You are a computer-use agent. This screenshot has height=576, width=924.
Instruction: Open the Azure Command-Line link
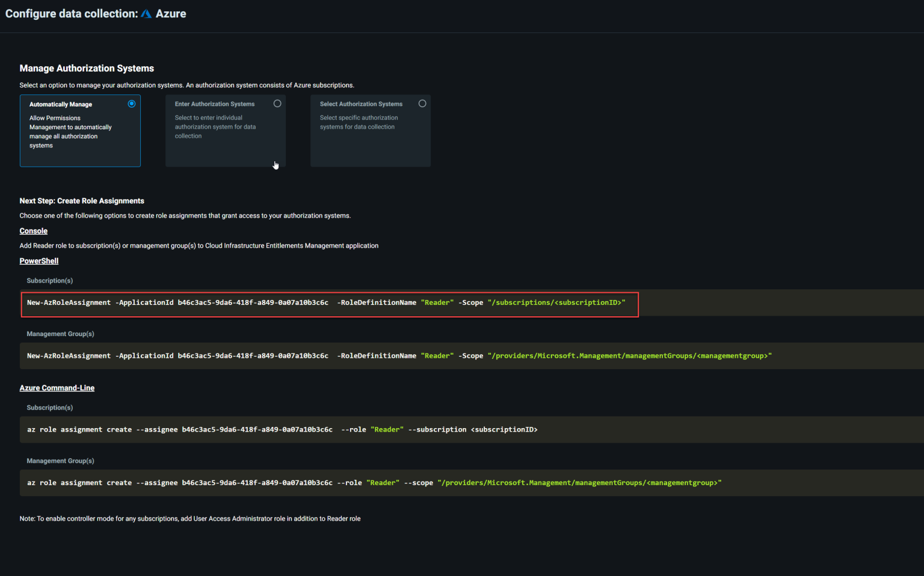tap(57, 388)
